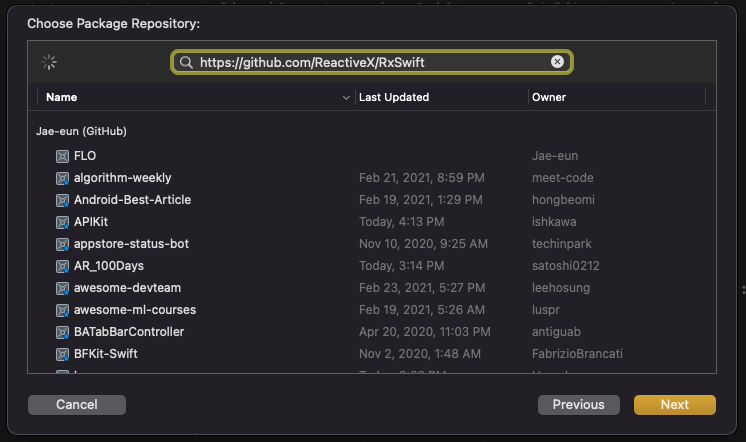Screen dimensions: 746x442
Task: Click the Nov 2, 2020, 1:48 AM date
Action: (x=420, y=354)
